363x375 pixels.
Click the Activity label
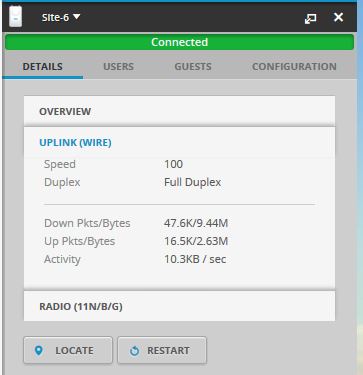(x=62, y=259)
